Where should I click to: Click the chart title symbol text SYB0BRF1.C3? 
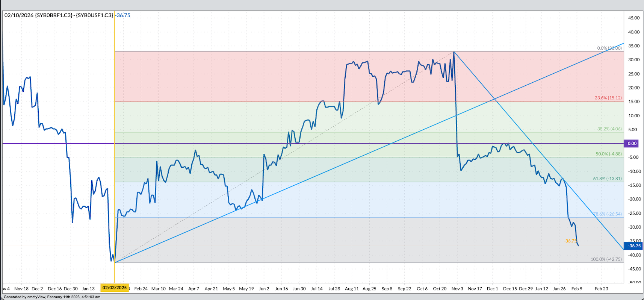[54, 15]
